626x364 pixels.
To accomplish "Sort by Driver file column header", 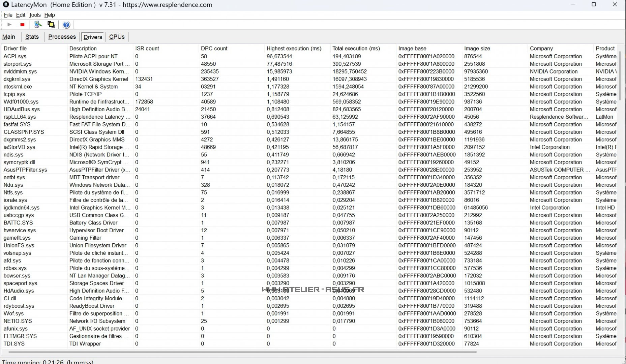I will (x=15, y=49).
